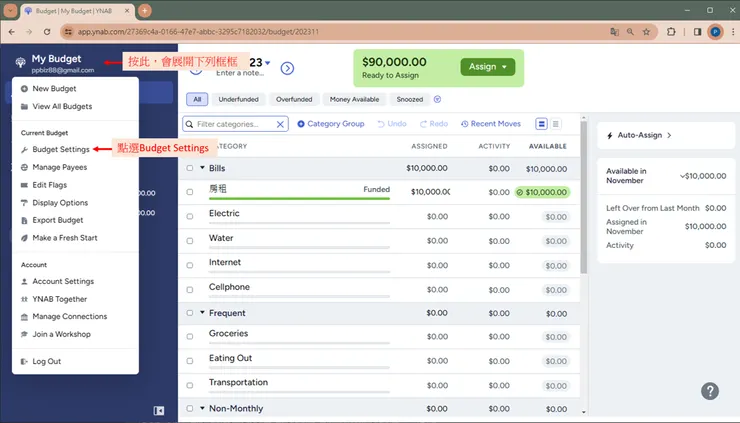Filter by Money Available
740x423 pixels.
(x=354, y=99)
